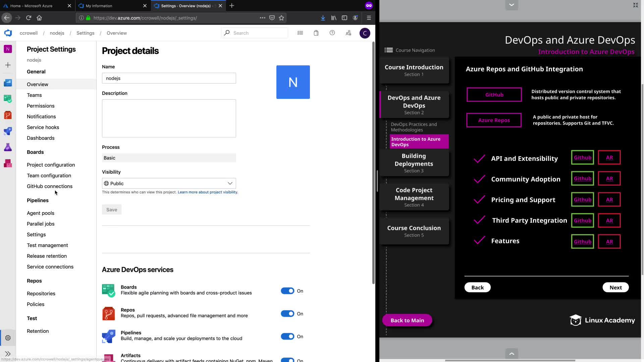Open the Visibility dropdown set to Public
Image resolution: width=644 pixels, height=362 pixels.
(x=169, y=183)
